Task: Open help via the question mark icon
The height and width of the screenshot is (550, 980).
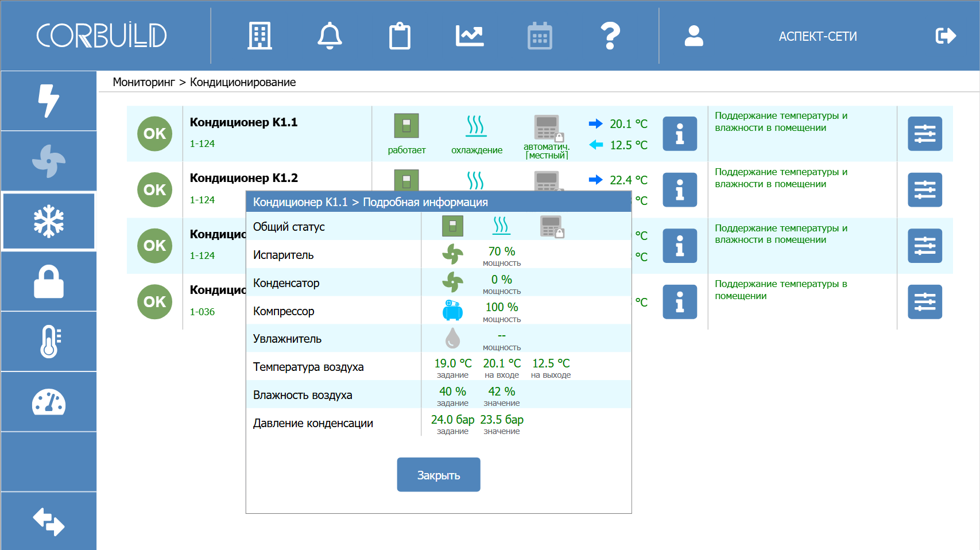Action: coord(610,36)
